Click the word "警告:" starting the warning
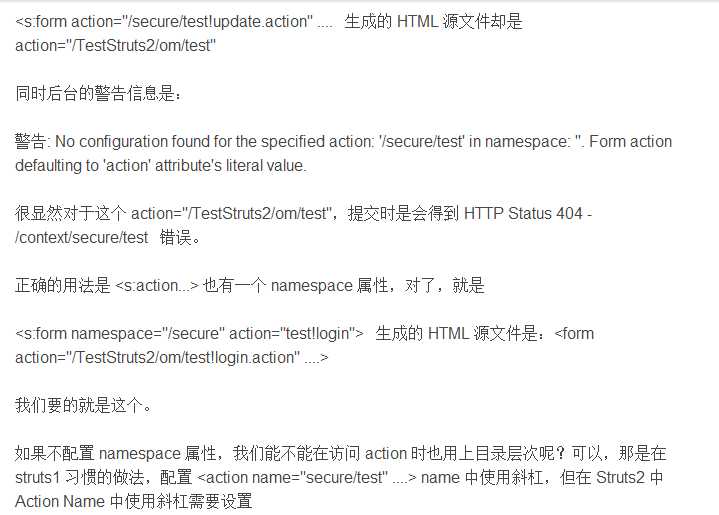Screen dimensions: 719x515 point(32,142)
